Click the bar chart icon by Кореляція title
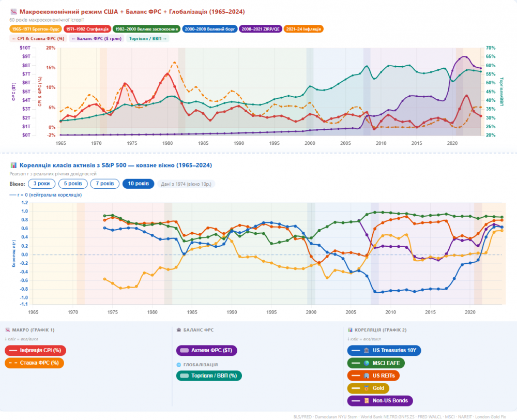This screenshot has height=420, width=517. (13, 166)
